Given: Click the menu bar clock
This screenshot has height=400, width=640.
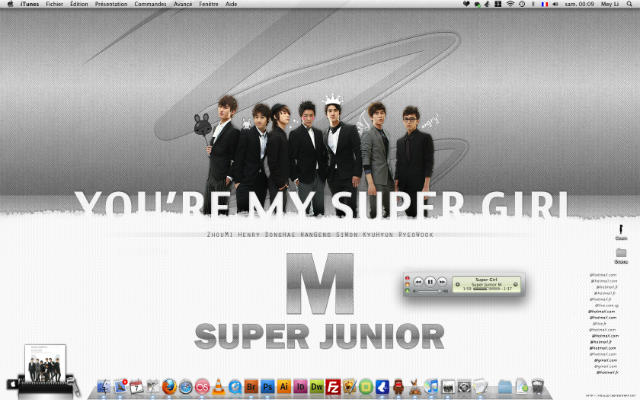Looking at the screenshot, I should (579, 4).
